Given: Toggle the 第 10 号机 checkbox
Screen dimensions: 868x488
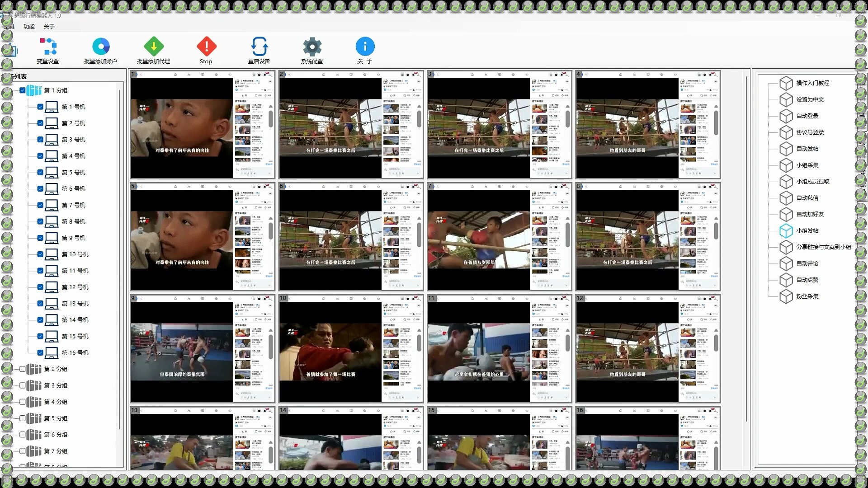Looking at the screenshot, I should 40,254.
